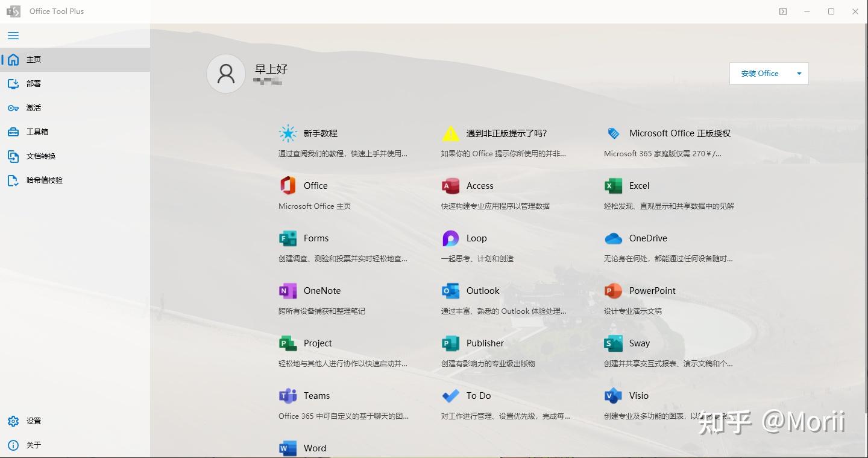This screenshot has width=868, height=458.
Task: Open the Forms icon
Action: tap(288, 238)
